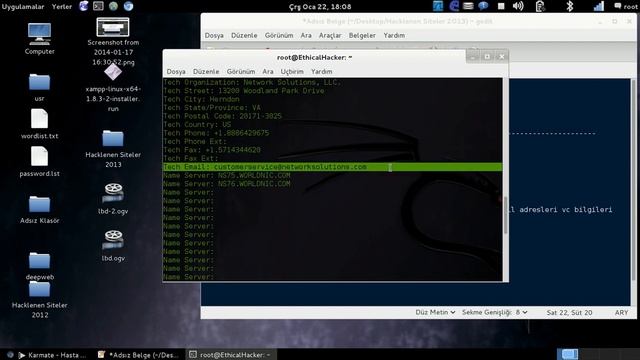Launch terminal from the top panel icon

point(98,6)
